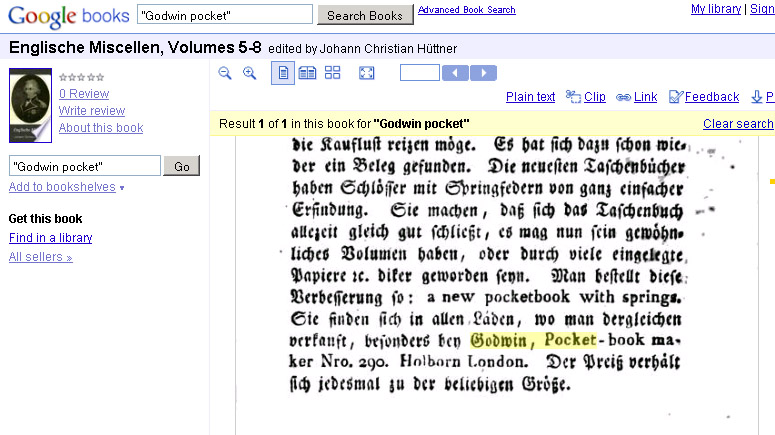Click the yellow search-hit scrollbar marker
775x435 pixels.
(772, 182)
